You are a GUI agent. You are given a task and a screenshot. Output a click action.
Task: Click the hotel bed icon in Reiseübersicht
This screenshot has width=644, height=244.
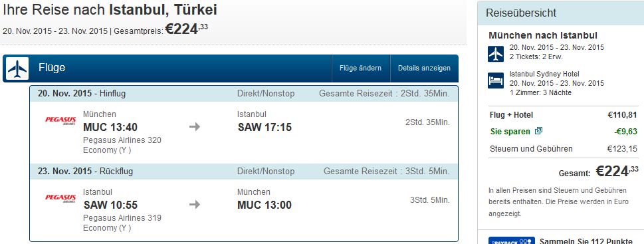pyautogui.click(x=496, y=80)
